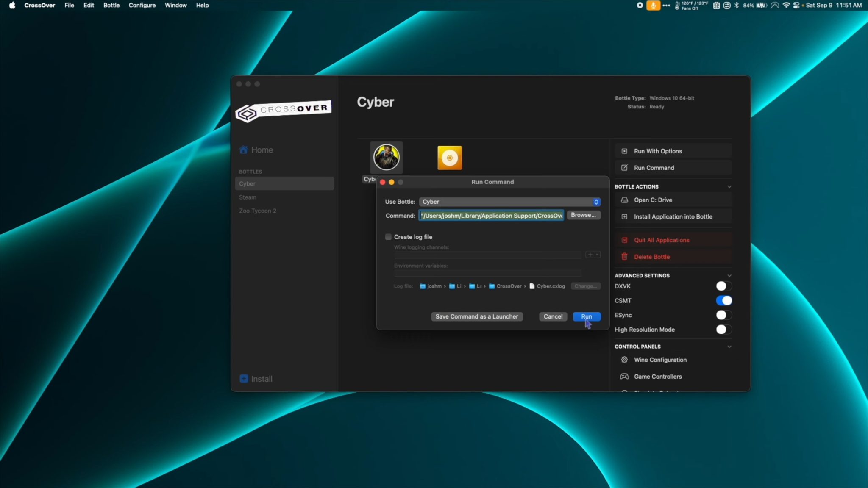Click the Run button

pos(586,316)
